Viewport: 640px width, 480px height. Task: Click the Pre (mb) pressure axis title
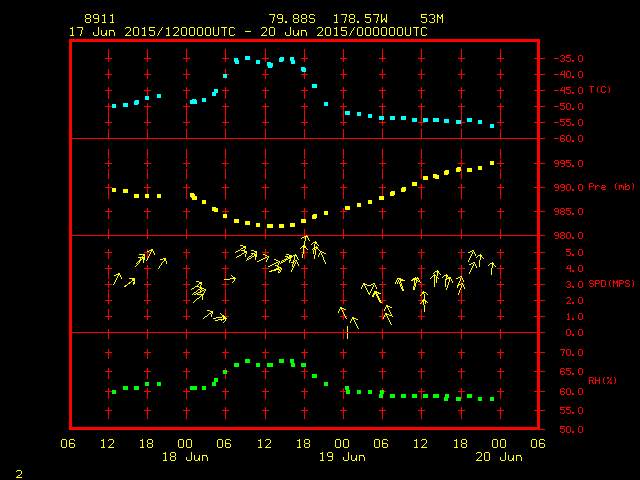pos(611,187)
